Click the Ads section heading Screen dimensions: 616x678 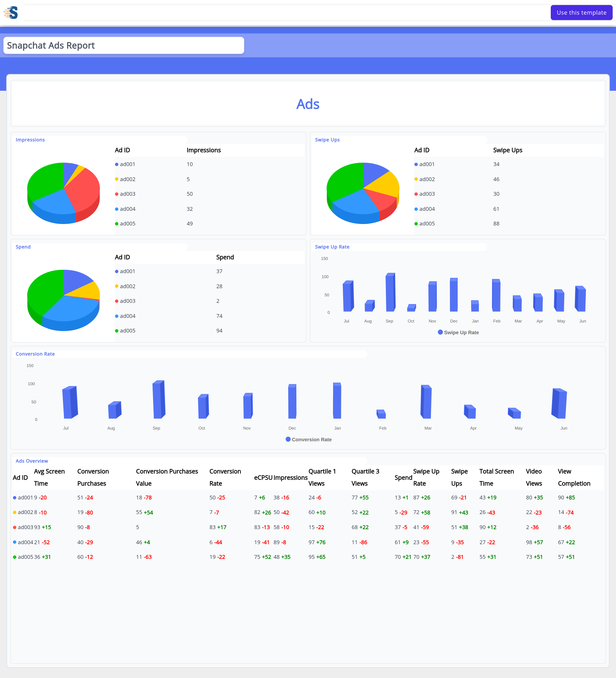pyautogui.click(x=308, y=104)
